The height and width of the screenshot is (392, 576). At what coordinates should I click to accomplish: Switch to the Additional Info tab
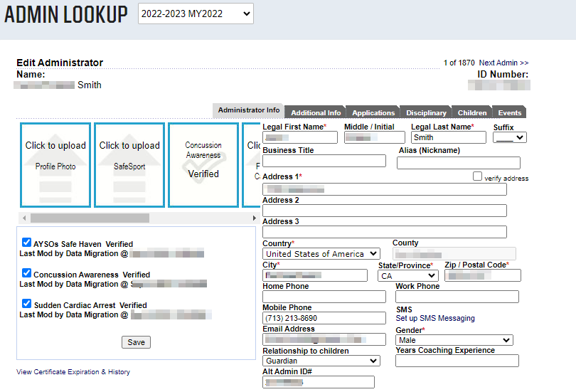pyautogui.click(x=316, y=112)
